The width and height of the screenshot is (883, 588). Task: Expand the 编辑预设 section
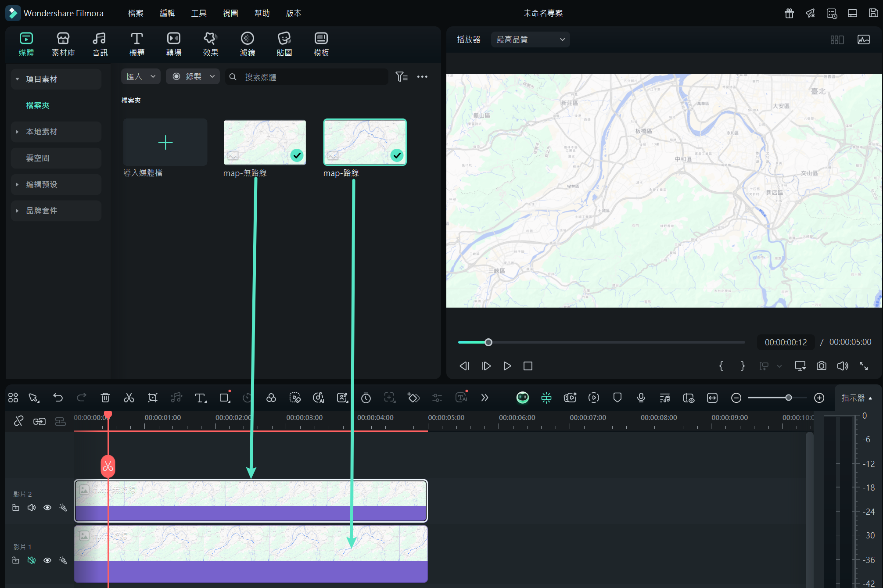point(56,184)
